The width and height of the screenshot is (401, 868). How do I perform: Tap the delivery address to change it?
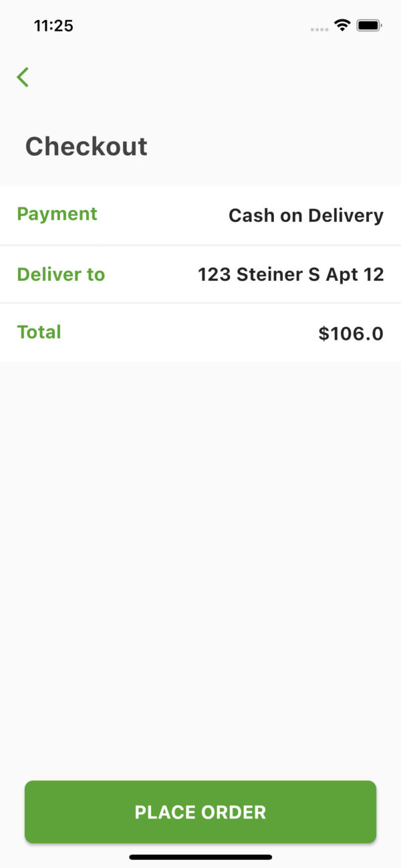click(x=291, y=274)
